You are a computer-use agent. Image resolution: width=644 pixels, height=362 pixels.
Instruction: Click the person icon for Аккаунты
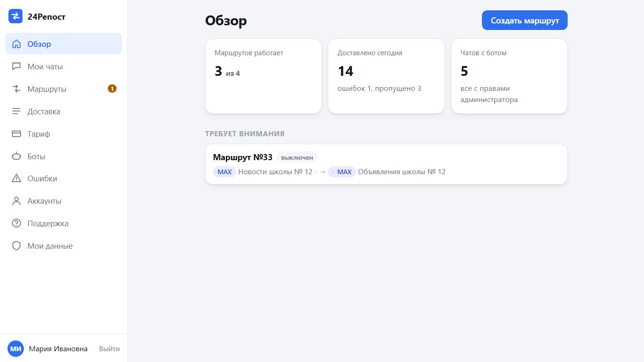16,201
